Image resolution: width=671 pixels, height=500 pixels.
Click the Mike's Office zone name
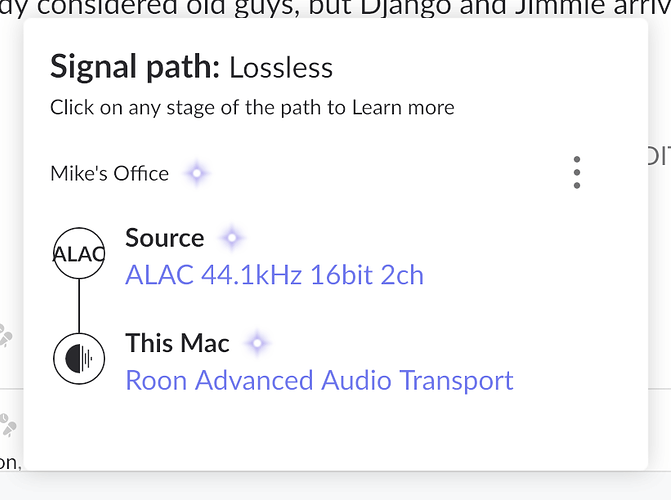tap(110, 173)
